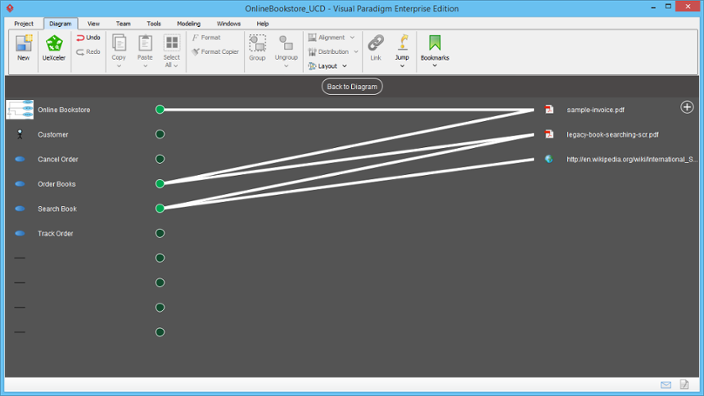Expand the Bookmarks dropdown arrow

coord(435,66)
